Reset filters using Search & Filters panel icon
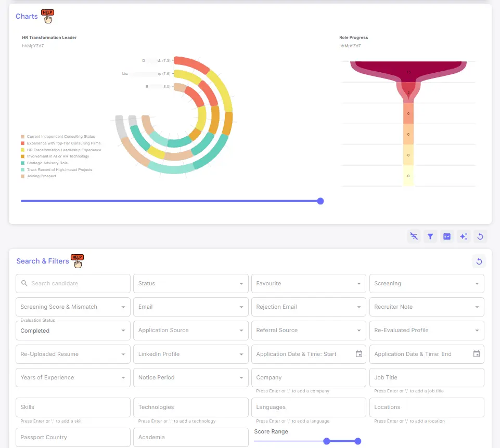The width and height of the screenshot is (500, 448). pyautogui.click(x=479, y=261)
